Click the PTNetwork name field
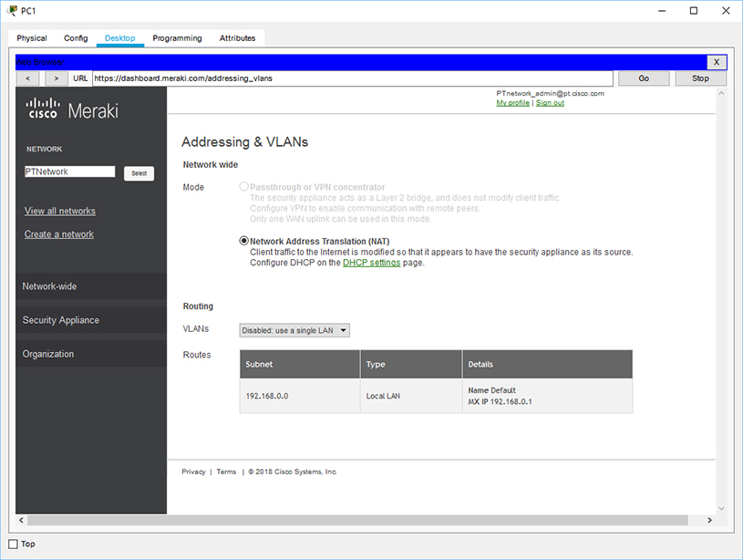Image resolution: width=743 pixels, height=560 pixels. pos(69,171)
